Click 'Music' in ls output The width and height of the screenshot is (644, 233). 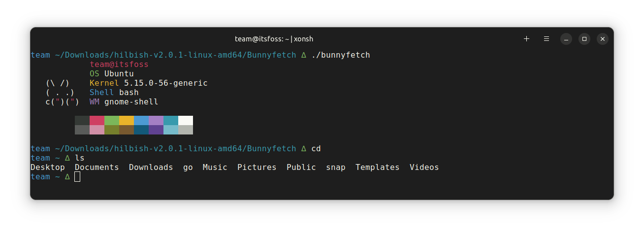tap(215, 167)
